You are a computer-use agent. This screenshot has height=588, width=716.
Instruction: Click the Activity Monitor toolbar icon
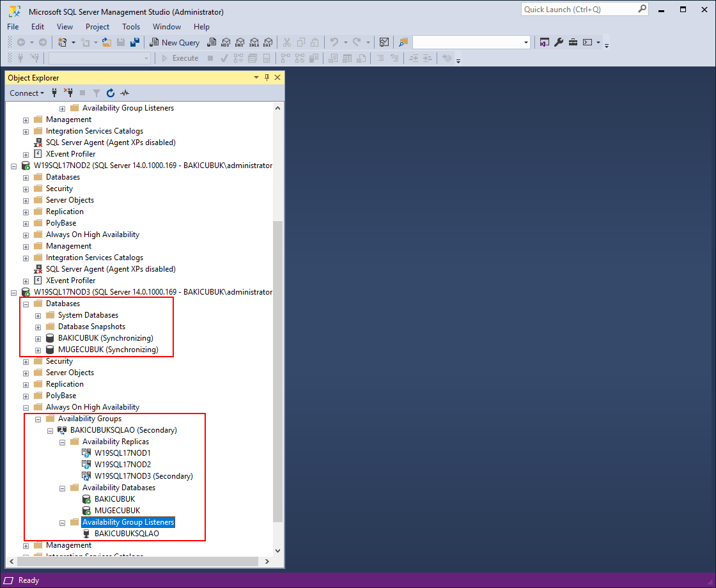[x=384, y=42]
